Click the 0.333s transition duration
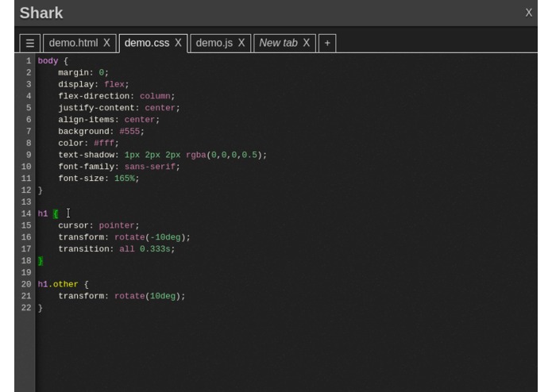Screen dimensions: 552x392 point(155,249)
